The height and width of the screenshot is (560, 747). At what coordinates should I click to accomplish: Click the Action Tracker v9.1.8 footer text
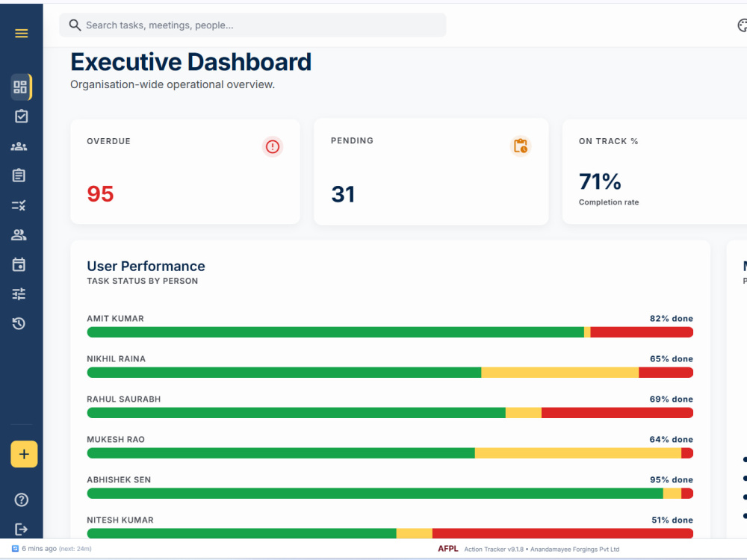pos(494,549)
